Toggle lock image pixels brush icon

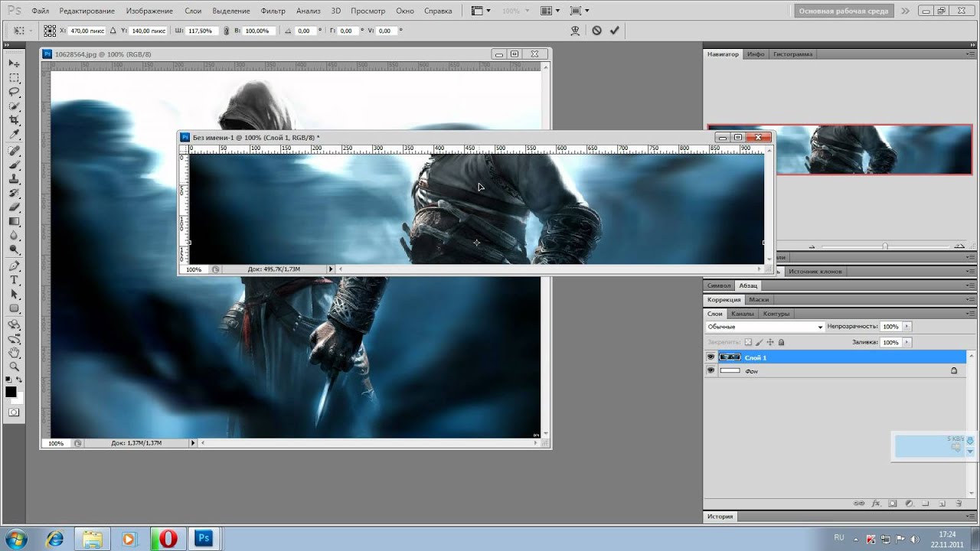coord(759,342)
